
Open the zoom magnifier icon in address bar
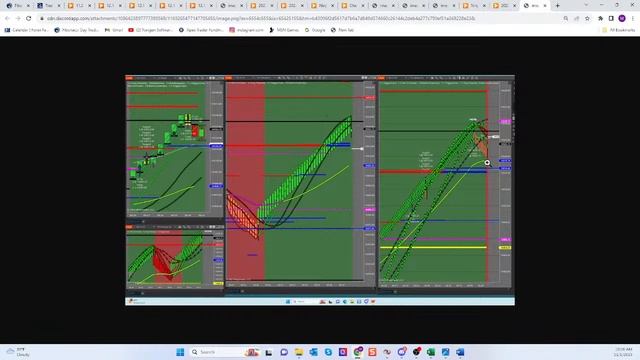566,18
